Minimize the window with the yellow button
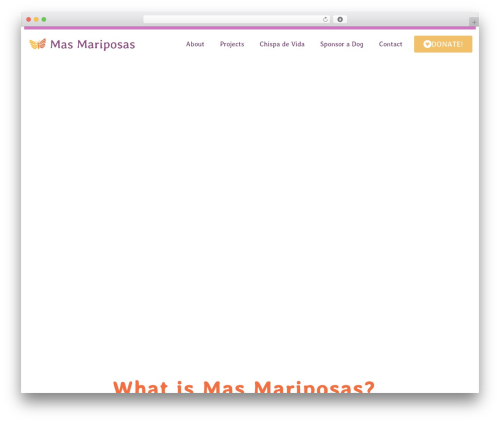This screenshot has height=423, width=500. click(36, 19)
